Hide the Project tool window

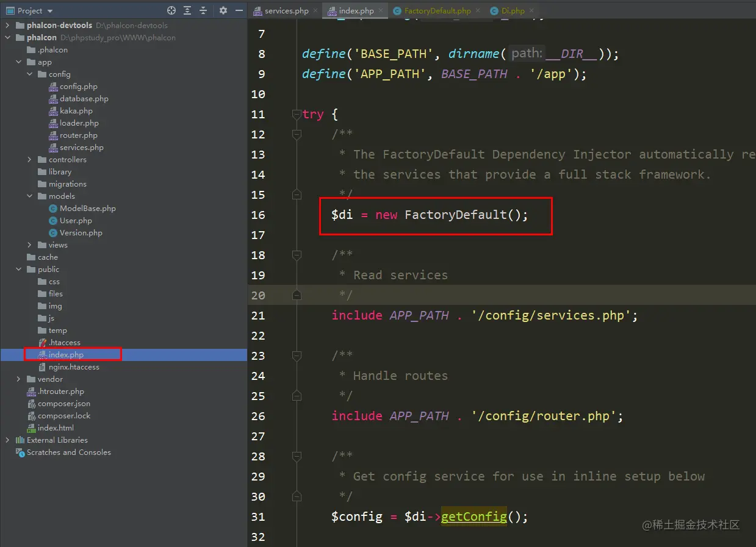(x=238, y=10)
